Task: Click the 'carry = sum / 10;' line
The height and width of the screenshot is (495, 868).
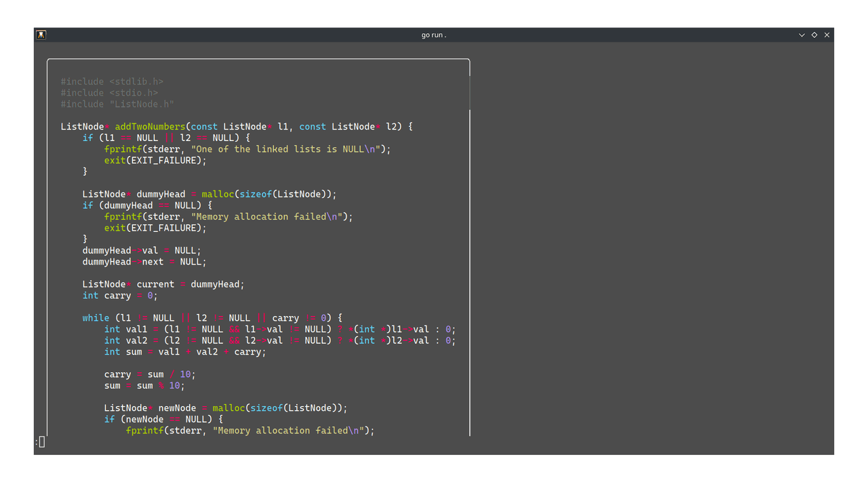Action: pyautogui.click(x=150, y=374)
